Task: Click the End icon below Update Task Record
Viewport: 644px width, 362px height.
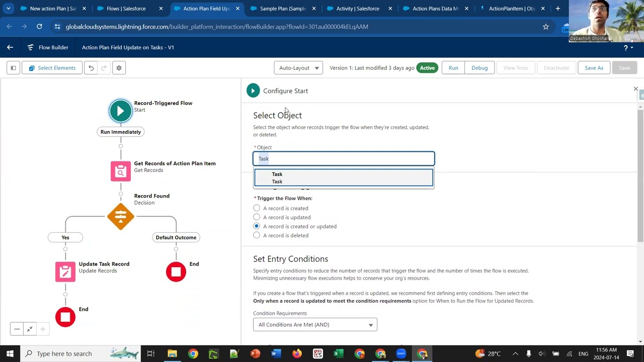Action: (65, 317)
